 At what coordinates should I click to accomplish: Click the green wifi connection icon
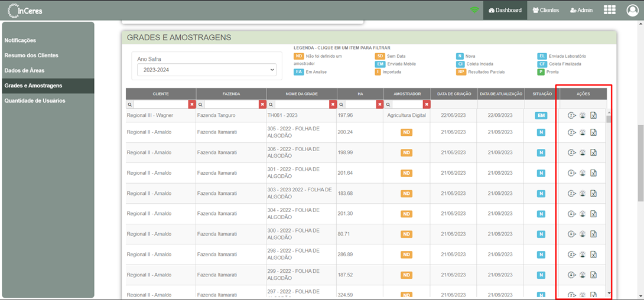475,10
